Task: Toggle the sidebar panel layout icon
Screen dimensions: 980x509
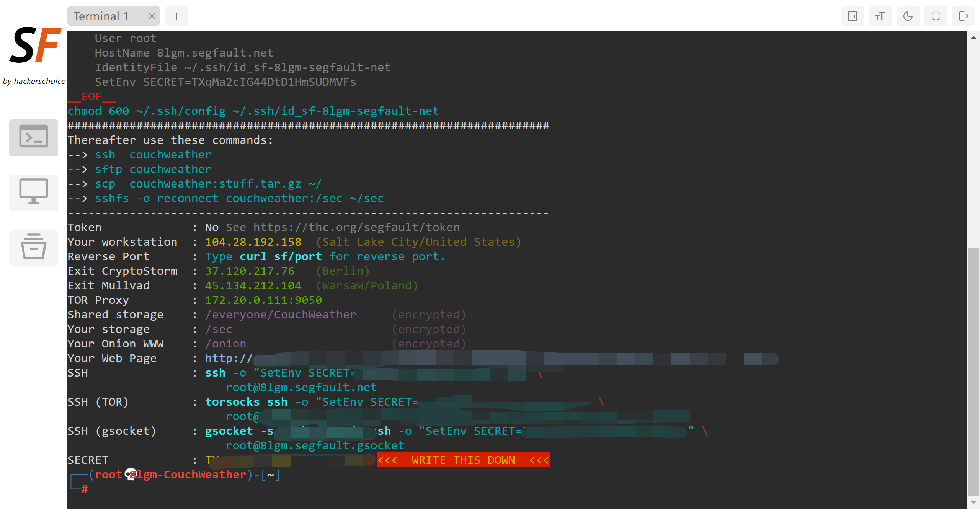Action: (x=852, y=16)
